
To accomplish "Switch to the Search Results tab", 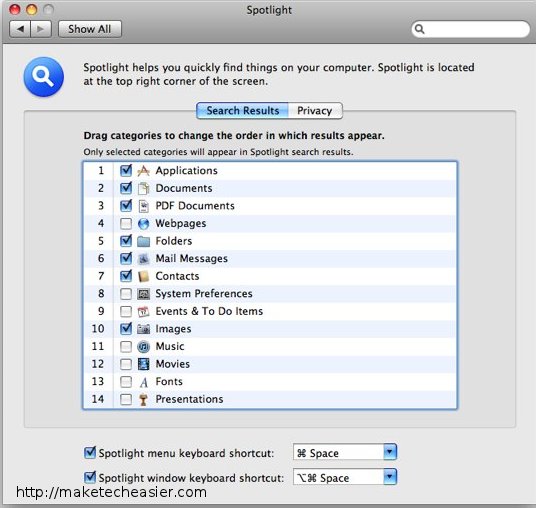I will (x=242, y=111).
